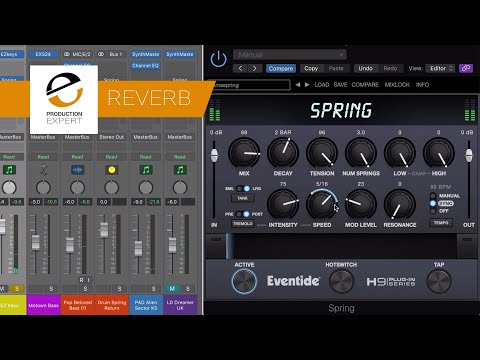Viewport: 480px width, 360px height.
Task: Click the TANK button
Action: click(x=242, y=198)
